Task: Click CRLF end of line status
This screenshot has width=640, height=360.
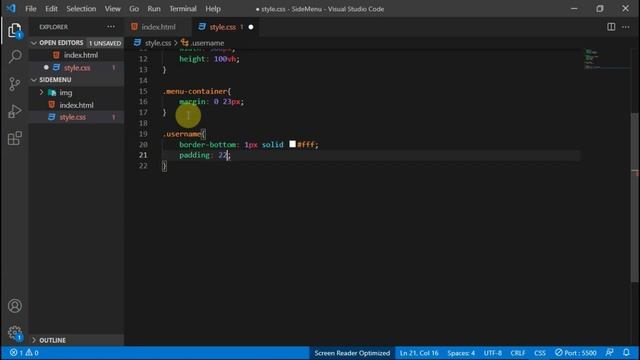Action: coord(518,353)
